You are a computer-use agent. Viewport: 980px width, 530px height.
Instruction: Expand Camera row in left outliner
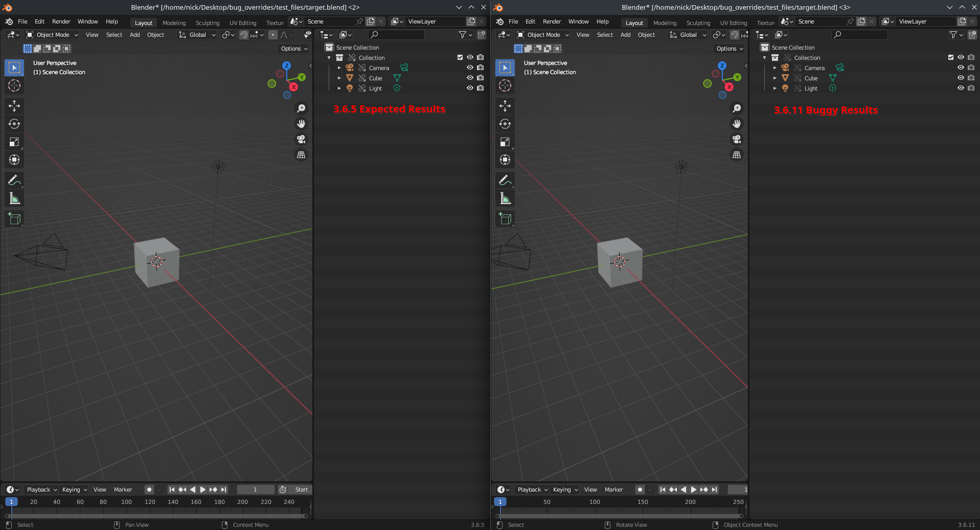(x=339, y=68)
